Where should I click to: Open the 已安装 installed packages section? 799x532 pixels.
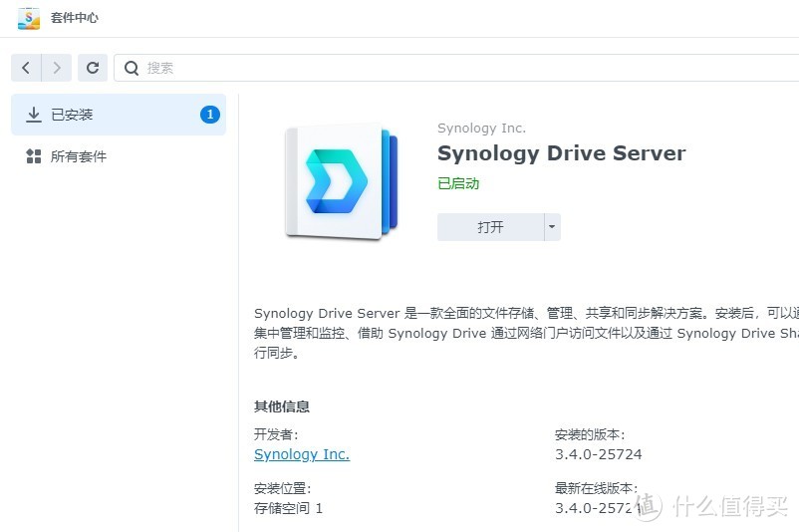pos(119,115)
